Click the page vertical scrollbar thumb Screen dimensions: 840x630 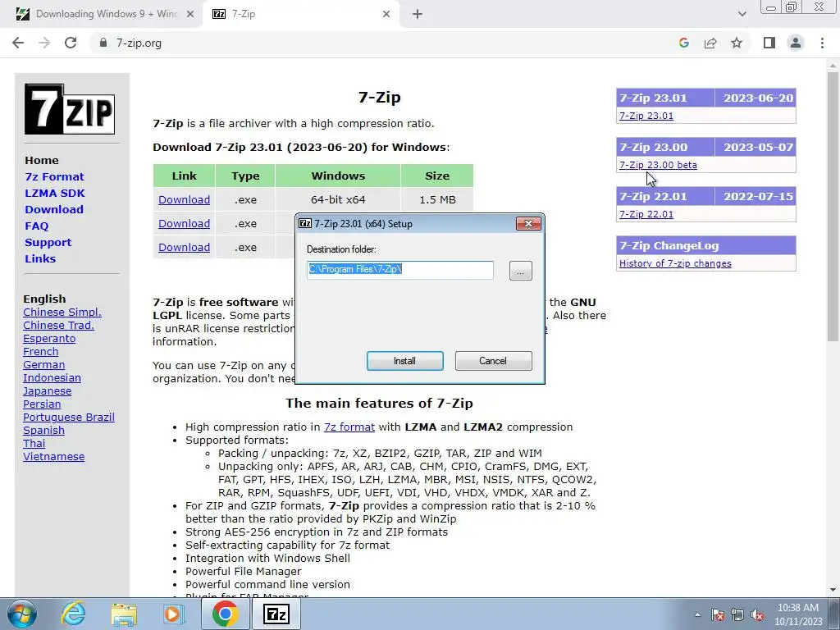[x=833, y=206]
